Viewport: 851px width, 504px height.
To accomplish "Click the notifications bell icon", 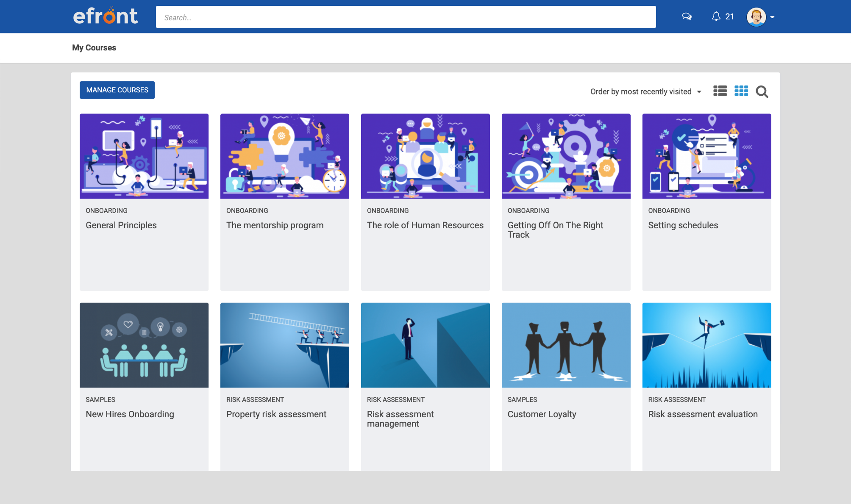I will point(716,17).
